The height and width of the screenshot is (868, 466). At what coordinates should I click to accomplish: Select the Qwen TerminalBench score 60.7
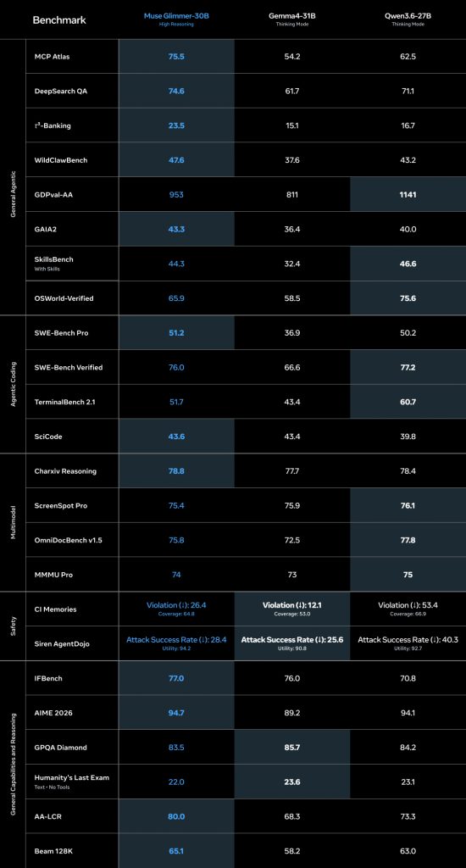(x=408, y=403)
